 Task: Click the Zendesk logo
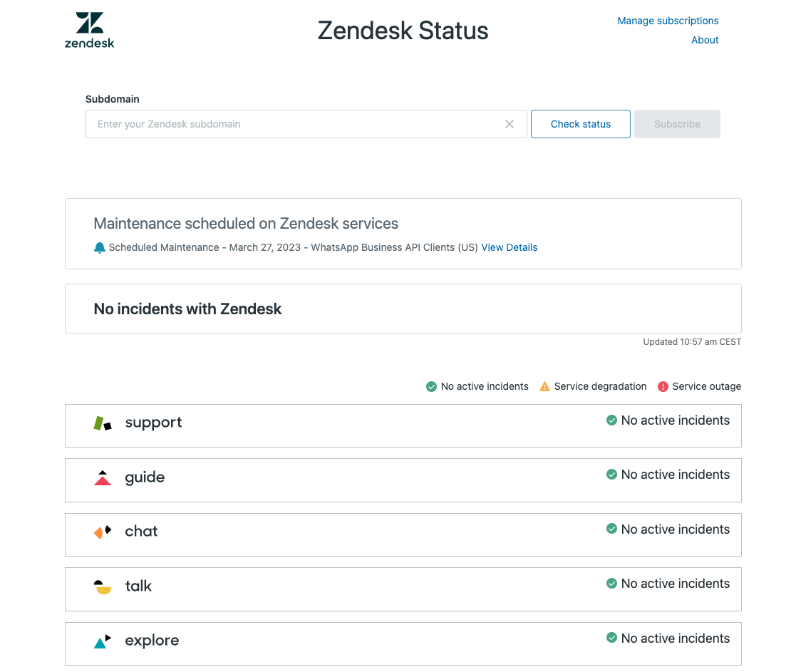click(90, 30)
